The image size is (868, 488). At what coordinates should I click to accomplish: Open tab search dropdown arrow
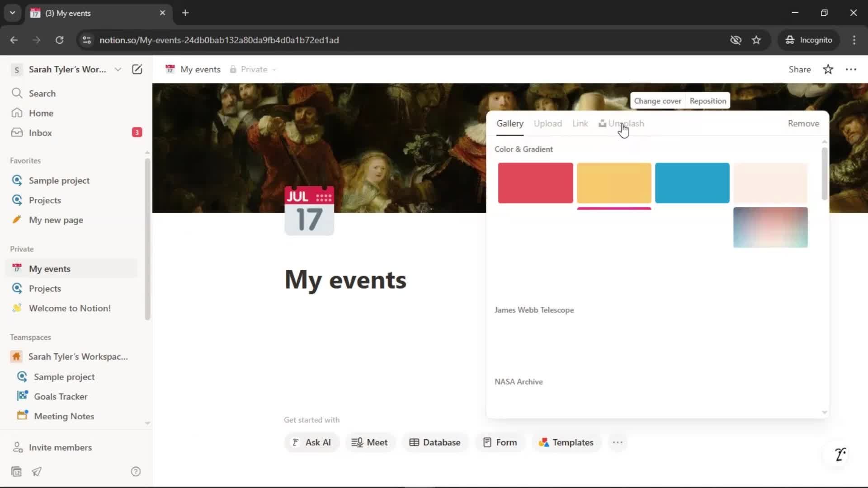point(13,13)
